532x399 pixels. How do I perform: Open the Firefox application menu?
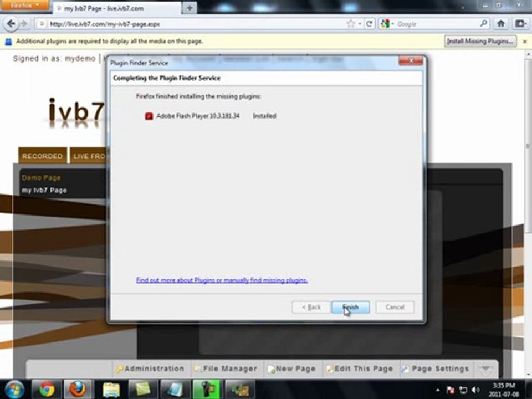click(x=24, y=5)
